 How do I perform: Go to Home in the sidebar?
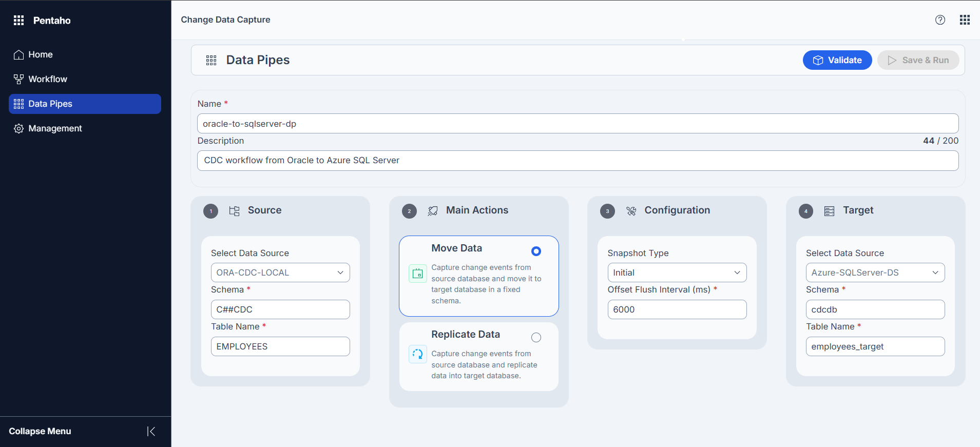(x=85, y=54)
